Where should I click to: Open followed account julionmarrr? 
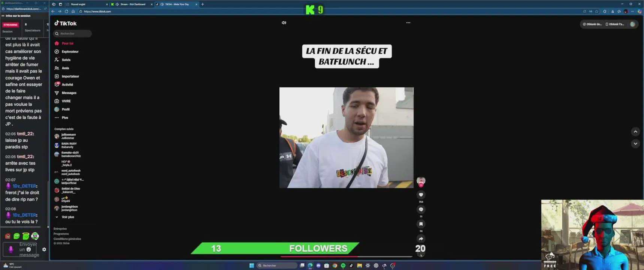coord(66,136)
